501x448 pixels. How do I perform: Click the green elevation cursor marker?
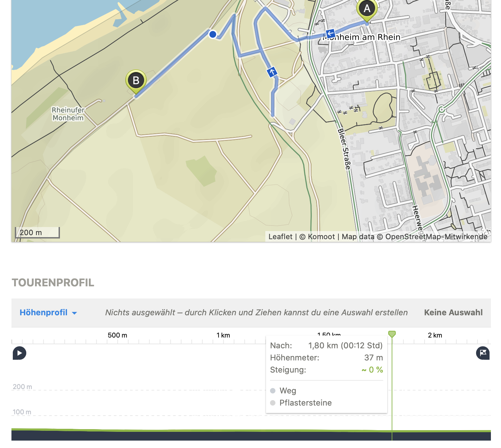392,334
